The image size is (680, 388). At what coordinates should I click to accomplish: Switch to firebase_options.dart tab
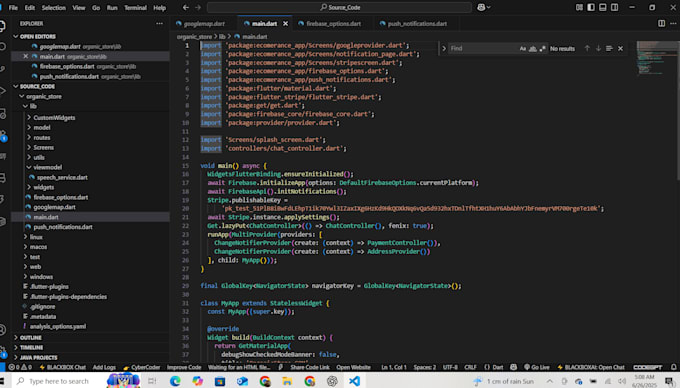coord(333,23)
